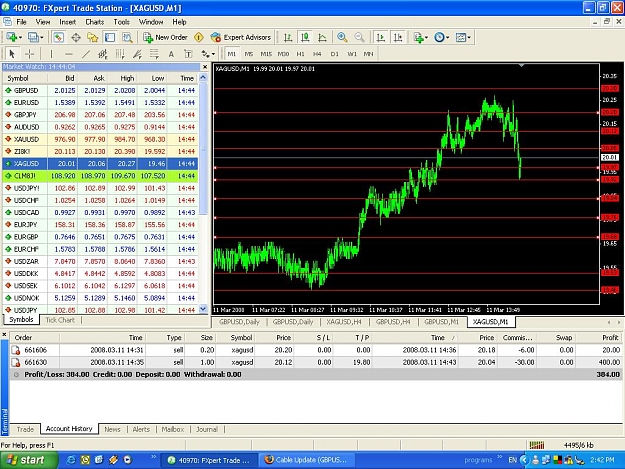The width and height of the screenshot is (625, 469).
Task: Select the arrow Cursor tool
Action: (x=12, y=54)
